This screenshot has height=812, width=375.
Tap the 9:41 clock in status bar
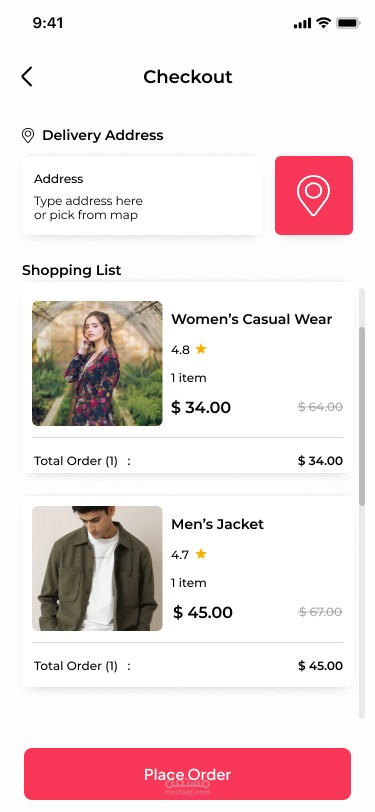[x=48, y=23]
